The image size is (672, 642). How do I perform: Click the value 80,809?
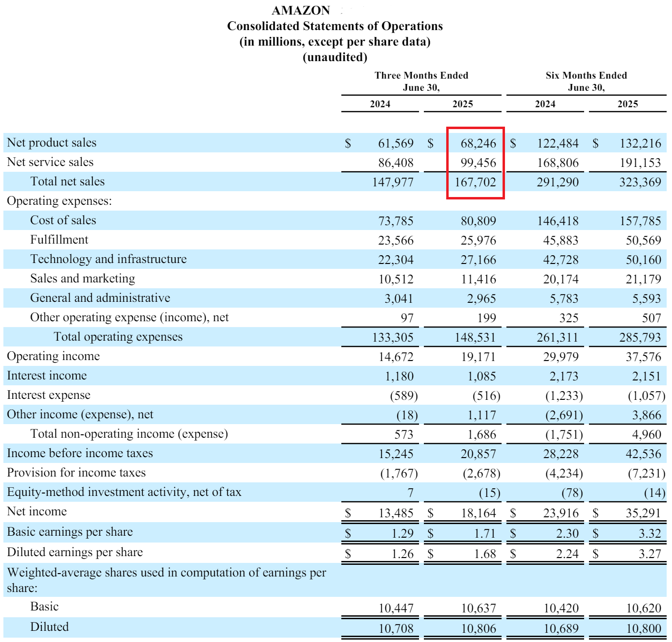(478, 221)
